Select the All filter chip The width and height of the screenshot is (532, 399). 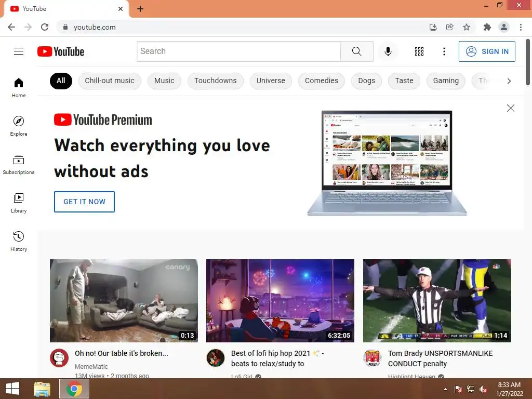point(61,81)
